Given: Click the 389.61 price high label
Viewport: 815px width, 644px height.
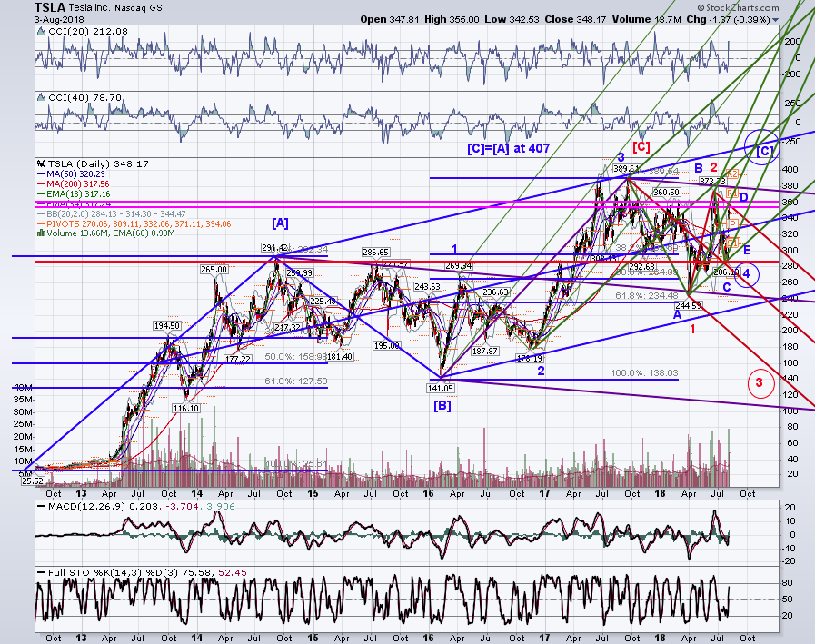Looking at the screenshot, I should [626, 168].
